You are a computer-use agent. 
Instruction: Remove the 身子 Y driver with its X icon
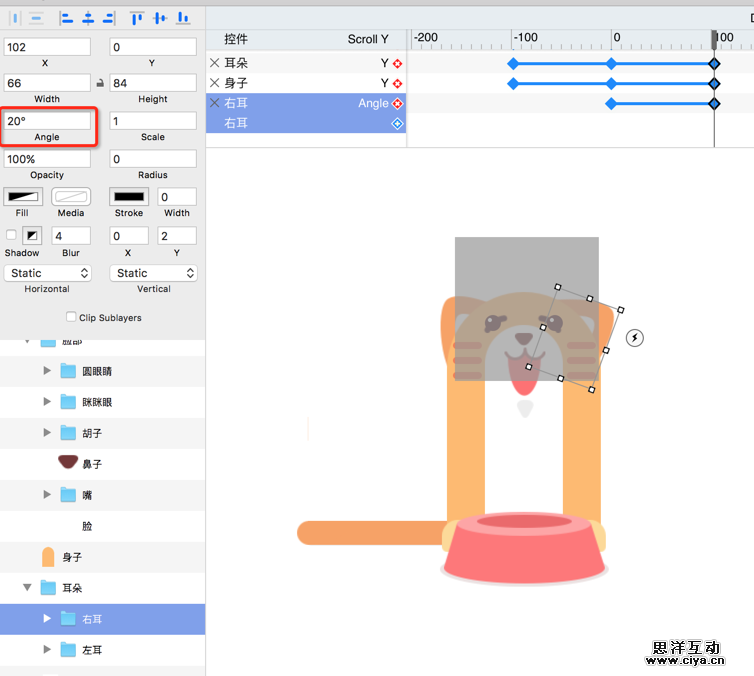214,83
